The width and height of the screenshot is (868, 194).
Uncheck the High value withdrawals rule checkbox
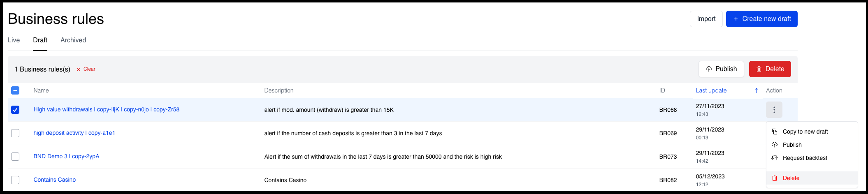tap(15, 110)
